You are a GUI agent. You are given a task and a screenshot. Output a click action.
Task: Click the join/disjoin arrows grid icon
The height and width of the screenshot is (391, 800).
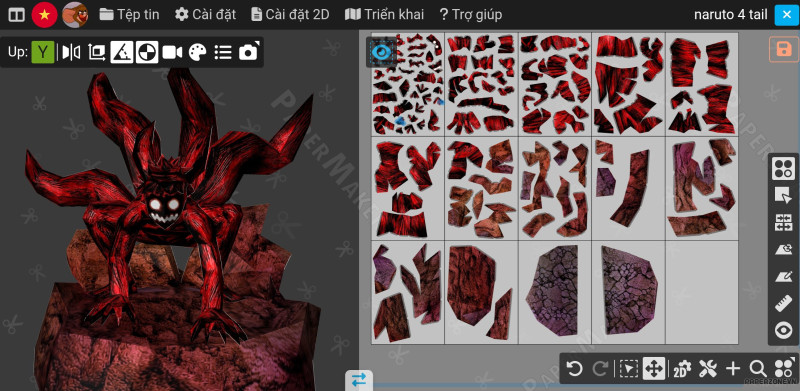783,223
